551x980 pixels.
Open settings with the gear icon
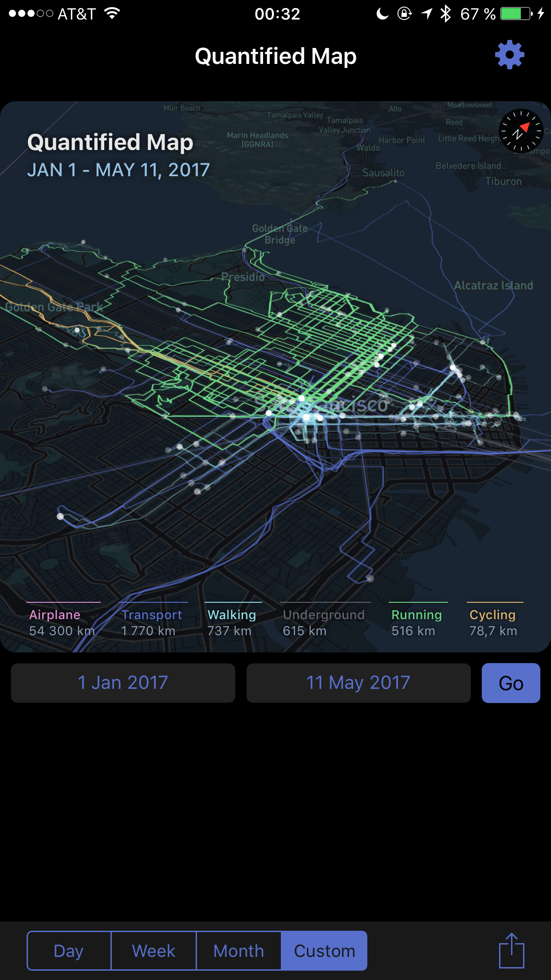pyautogui.click(x=509, y=55)
